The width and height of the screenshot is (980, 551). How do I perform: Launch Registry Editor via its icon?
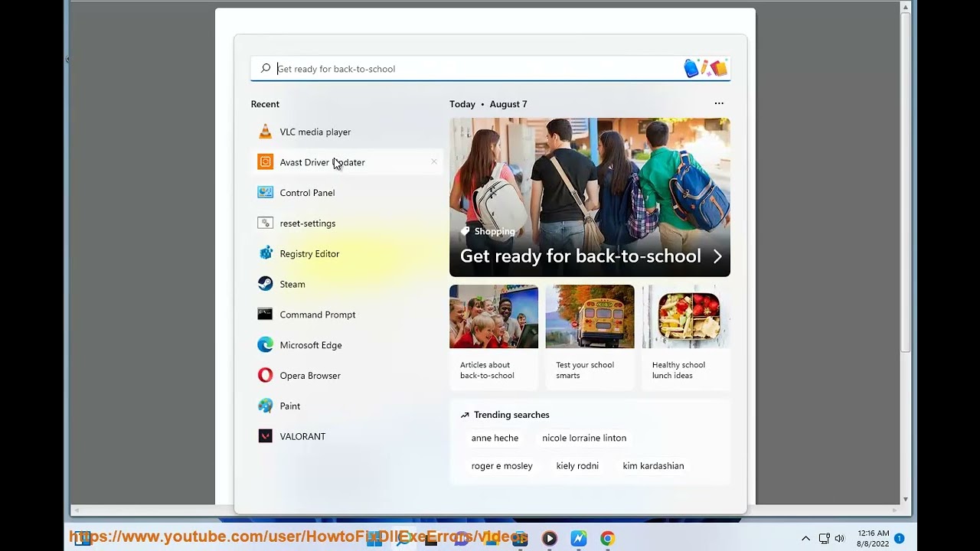click(265, 253)
